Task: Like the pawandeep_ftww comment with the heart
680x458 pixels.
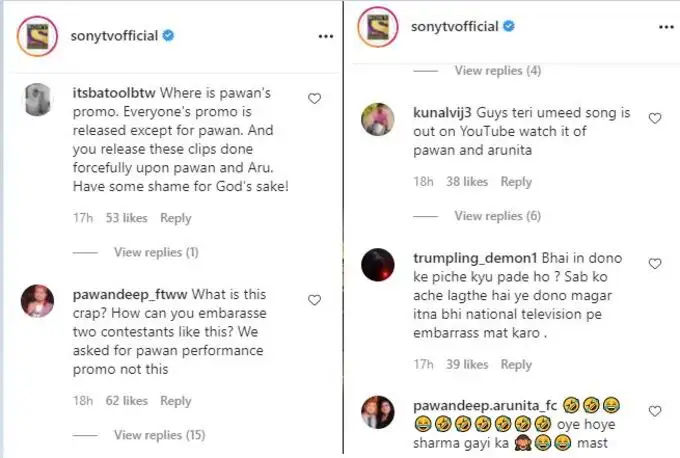Action: (315, 300)
